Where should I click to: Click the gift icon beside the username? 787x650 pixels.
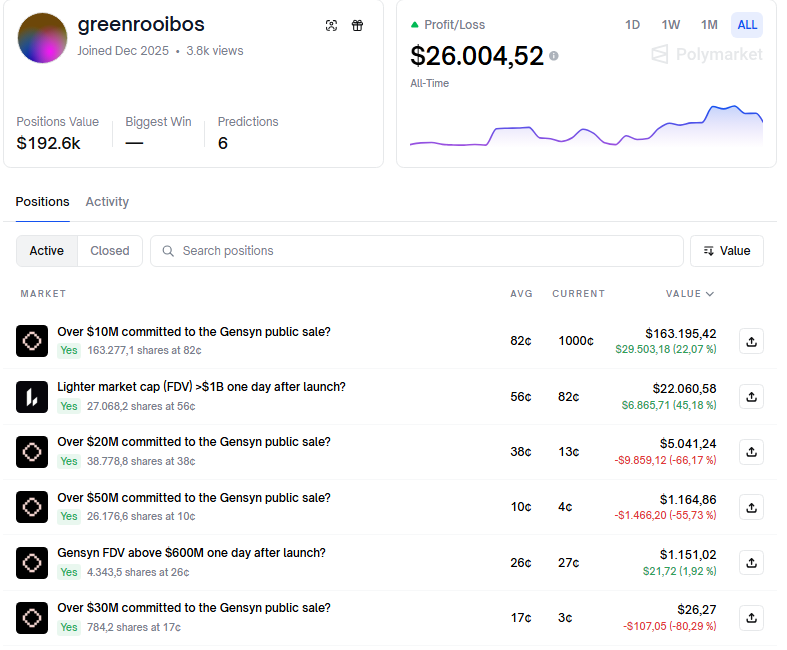357,26
